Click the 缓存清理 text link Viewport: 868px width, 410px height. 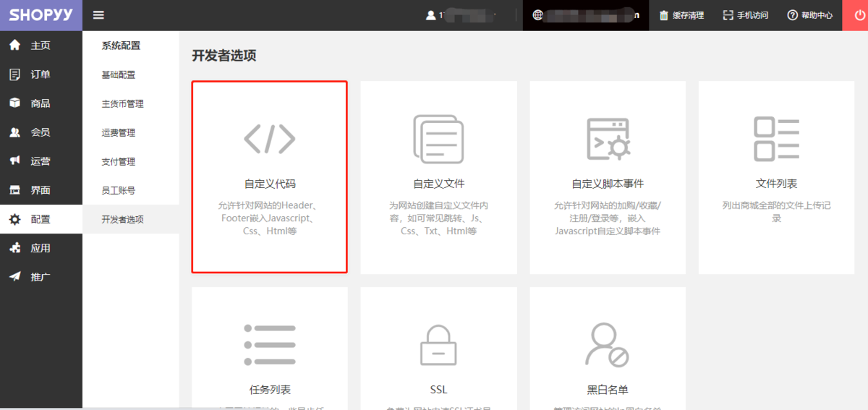pyautogui.click(x=688, y=15)
